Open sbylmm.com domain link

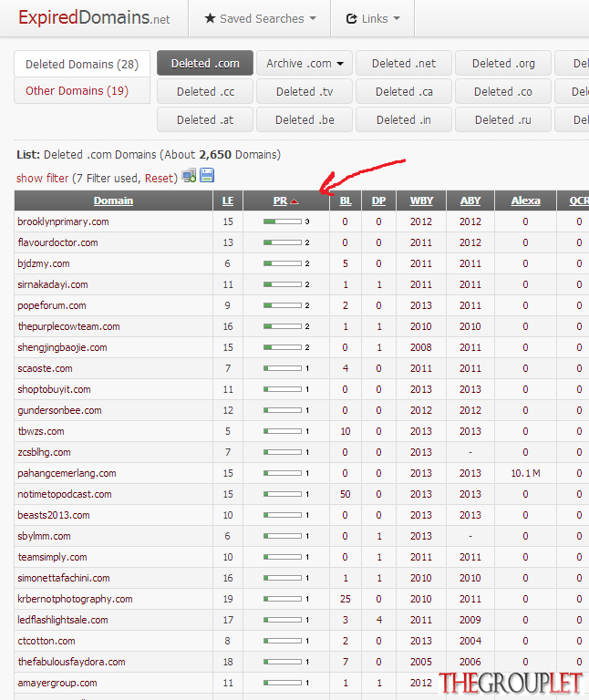pyautogui.click(x=44, y=536)
